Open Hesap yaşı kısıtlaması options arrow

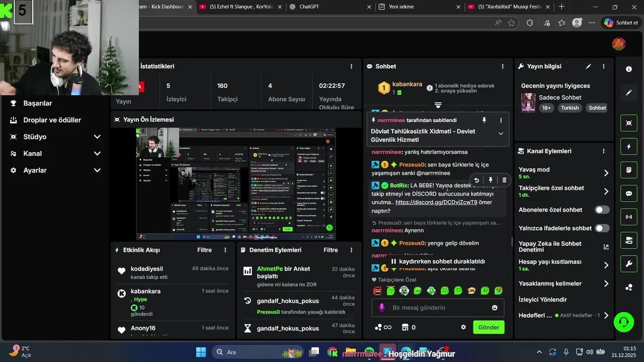(606, 265)
